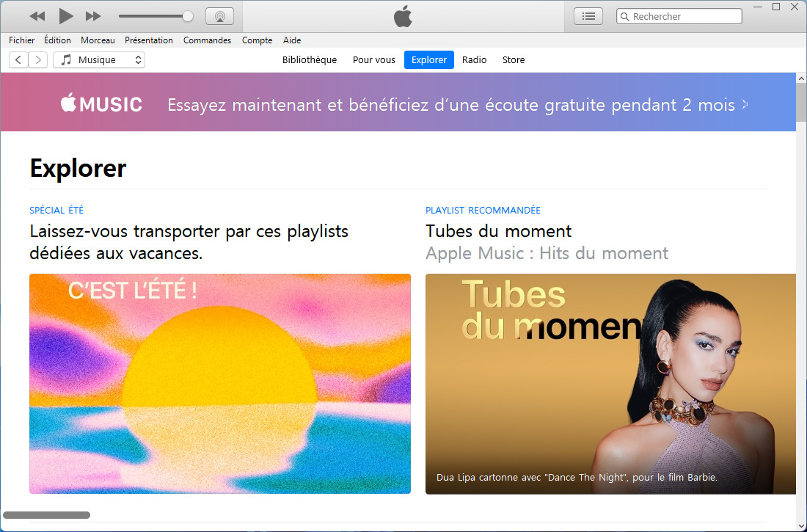807x532 pixels.
Task: Click Apple Music : Hits du moment subtitle
Action: tap(547, 253)
